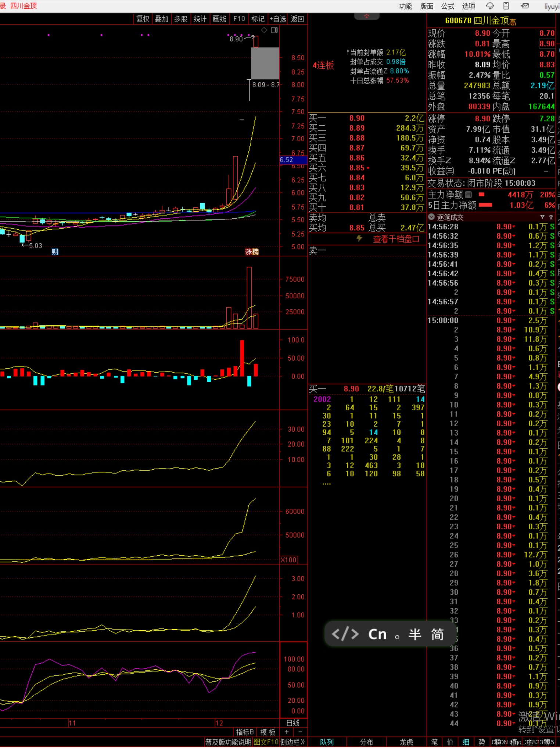Open the customer service headset icon
The width and height of the screenshot is (560, 749).
(489, 6)
